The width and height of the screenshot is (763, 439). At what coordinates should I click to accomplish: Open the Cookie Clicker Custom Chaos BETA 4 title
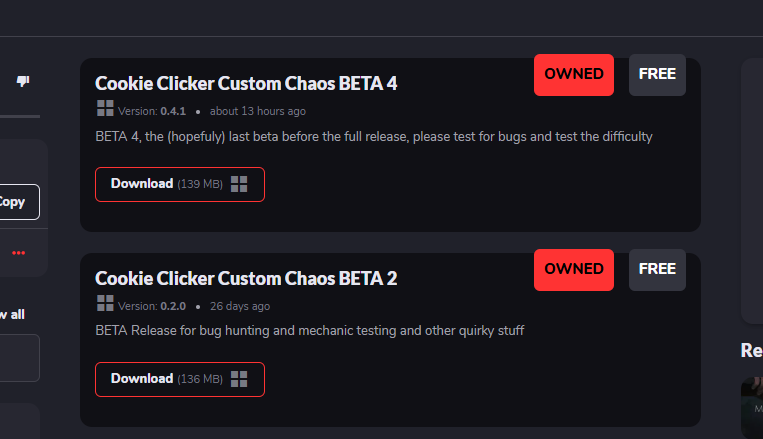(246, 83)
